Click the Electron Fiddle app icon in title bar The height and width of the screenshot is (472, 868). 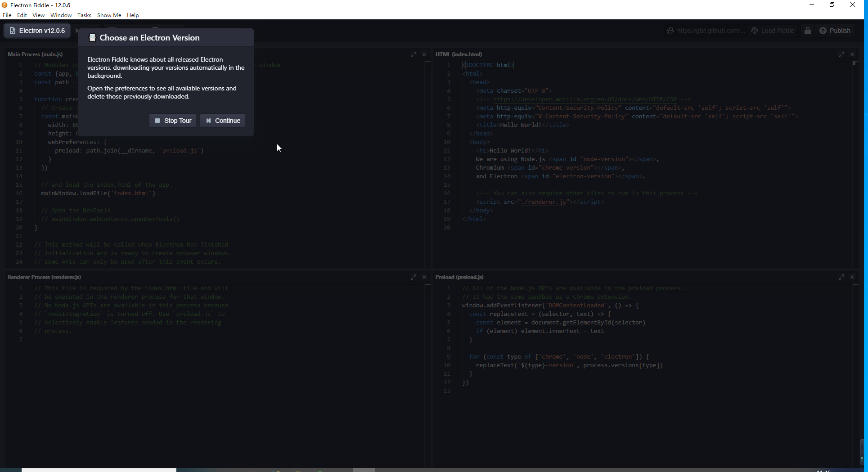tap(4, 5)
